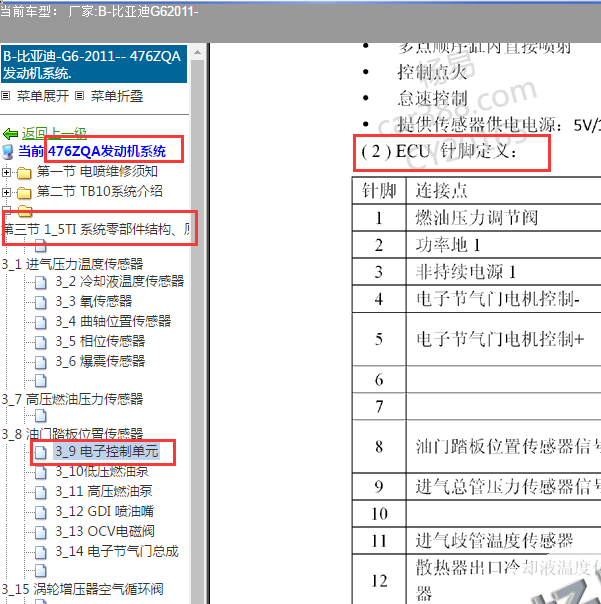Open 第二节 TB10系统介绍 section

tap(99, 191)
